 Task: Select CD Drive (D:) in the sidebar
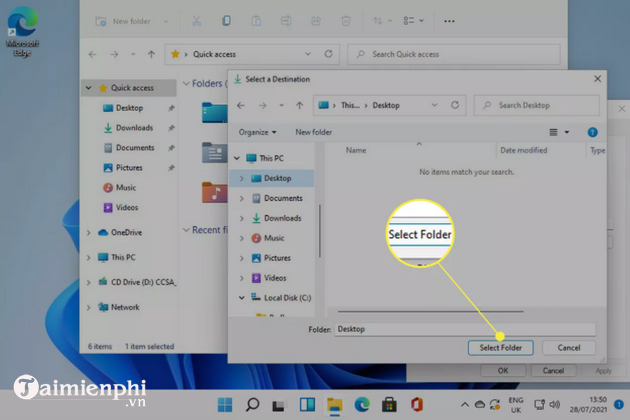143,282
